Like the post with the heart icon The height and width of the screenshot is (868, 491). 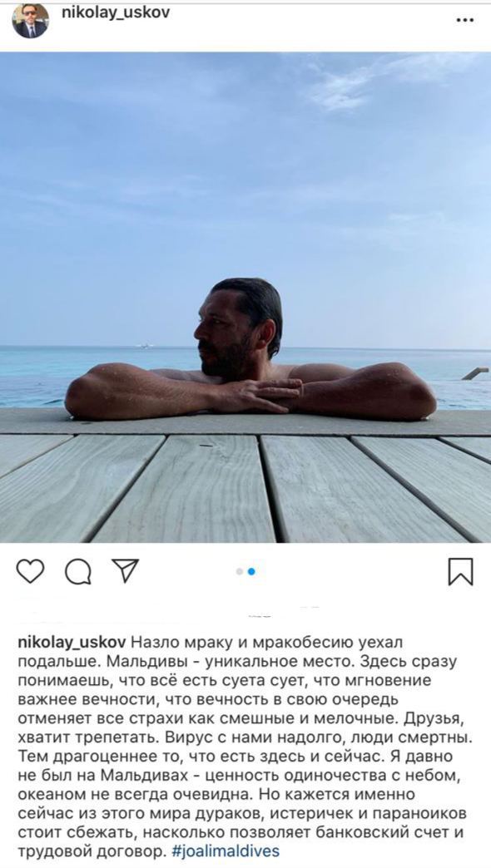[30, 571]
